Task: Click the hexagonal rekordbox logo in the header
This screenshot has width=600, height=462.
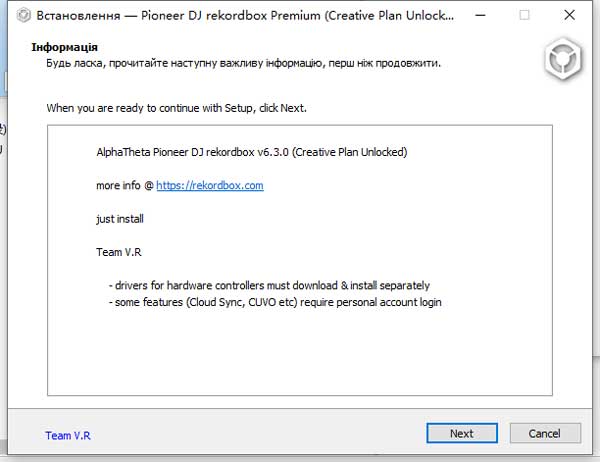Action: (563, 61)
